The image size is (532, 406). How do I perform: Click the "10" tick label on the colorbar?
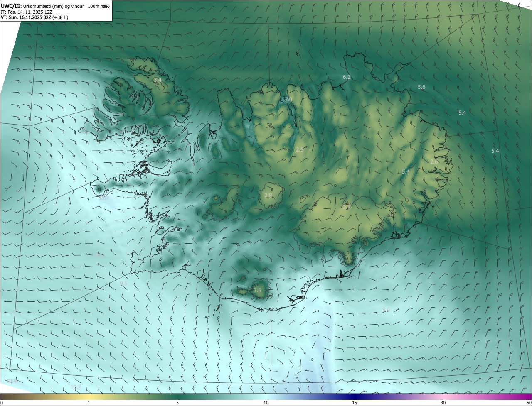[266, 403]
